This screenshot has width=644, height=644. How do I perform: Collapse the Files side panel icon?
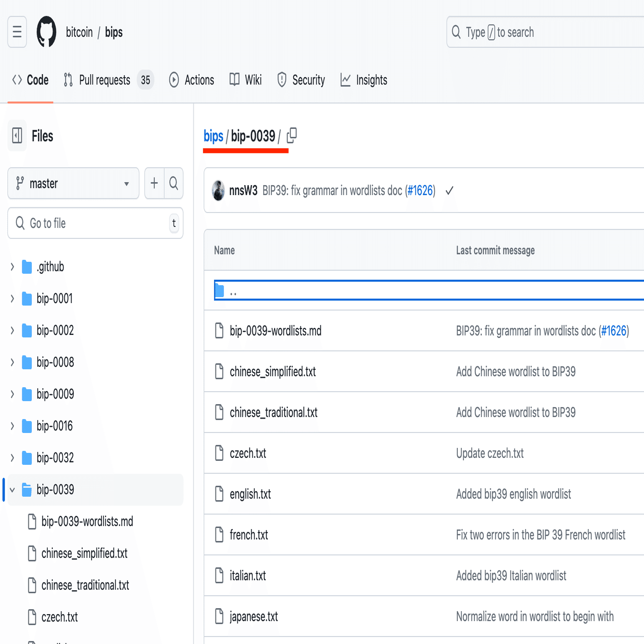17,135
